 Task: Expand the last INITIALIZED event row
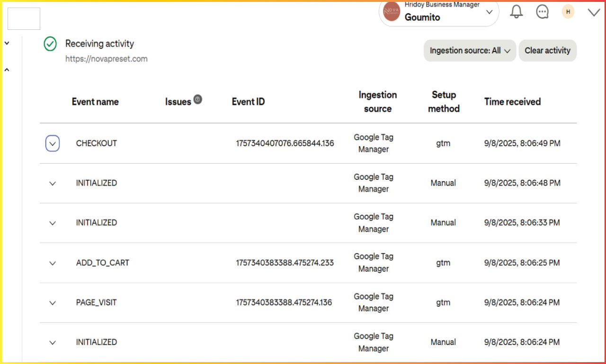52,342
